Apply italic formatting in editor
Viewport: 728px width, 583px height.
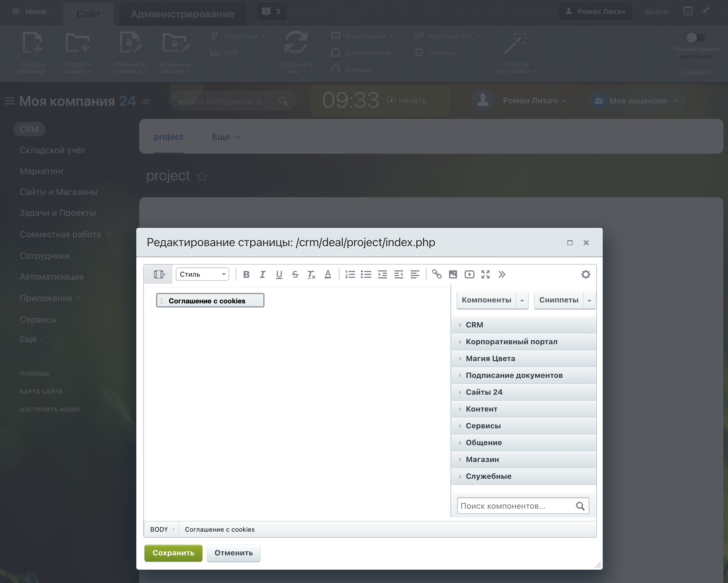pyautogui.click(x=262, y=274)
